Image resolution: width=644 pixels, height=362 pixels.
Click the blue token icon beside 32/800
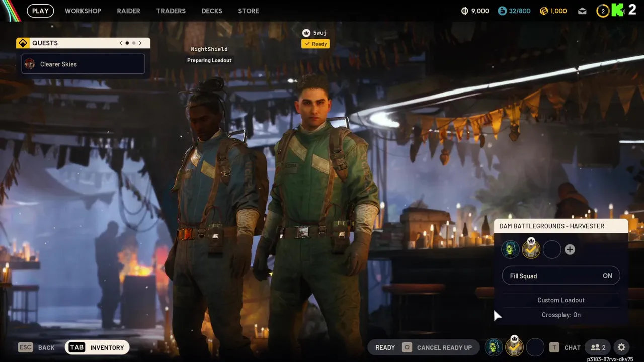pyautogui.click(x=502, y=11)
